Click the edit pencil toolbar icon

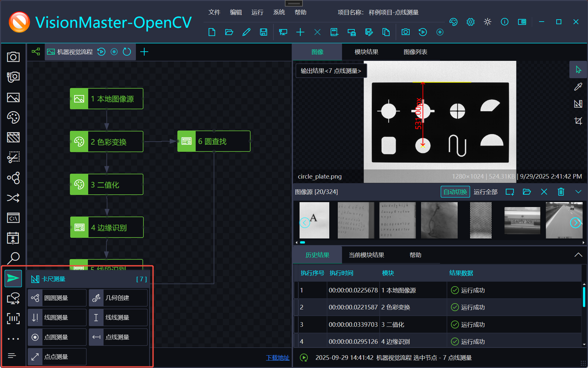pos(246,32)
